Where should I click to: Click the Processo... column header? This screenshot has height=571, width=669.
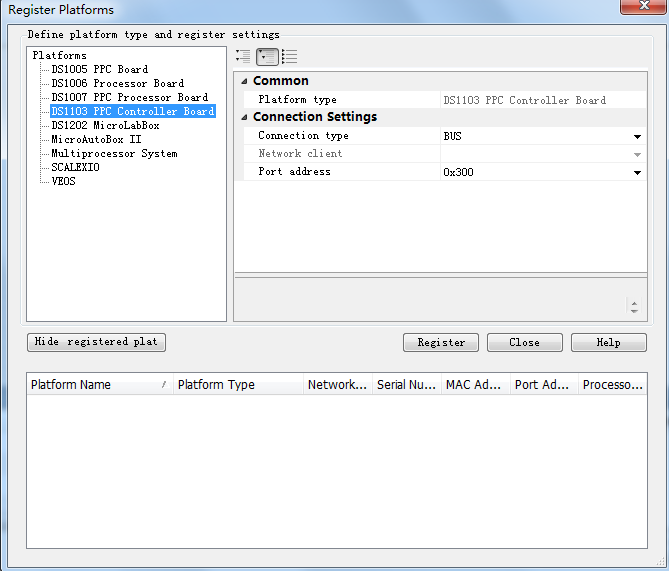(613, 385)
